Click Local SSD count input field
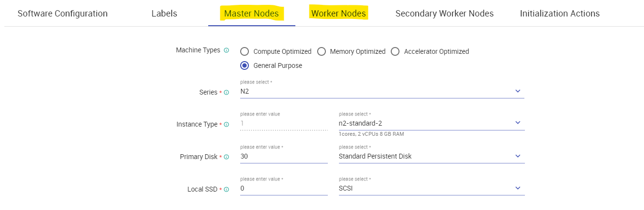This screenshot has width=644, height=210. tap(283, 189)
